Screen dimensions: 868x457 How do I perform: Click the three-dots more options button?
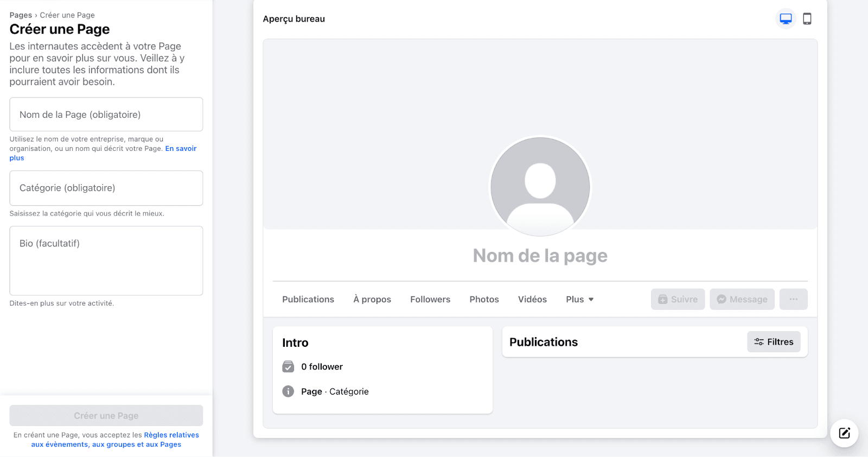(794, 299)
